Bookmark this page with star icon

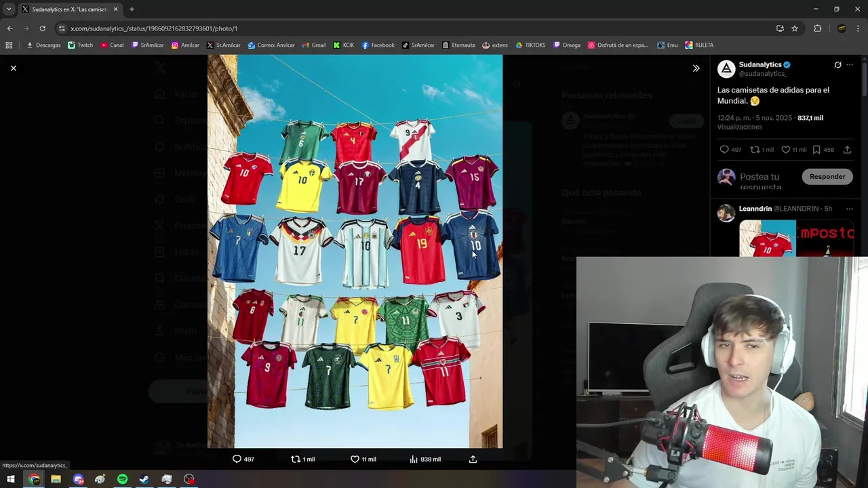pos(795,28)
